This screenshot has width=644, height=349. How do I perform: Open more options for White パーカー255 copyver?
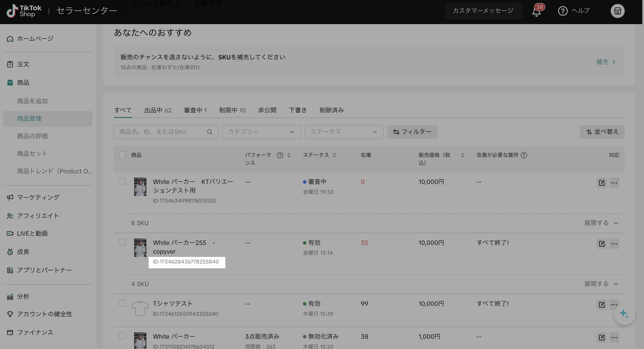coord(614,244)
